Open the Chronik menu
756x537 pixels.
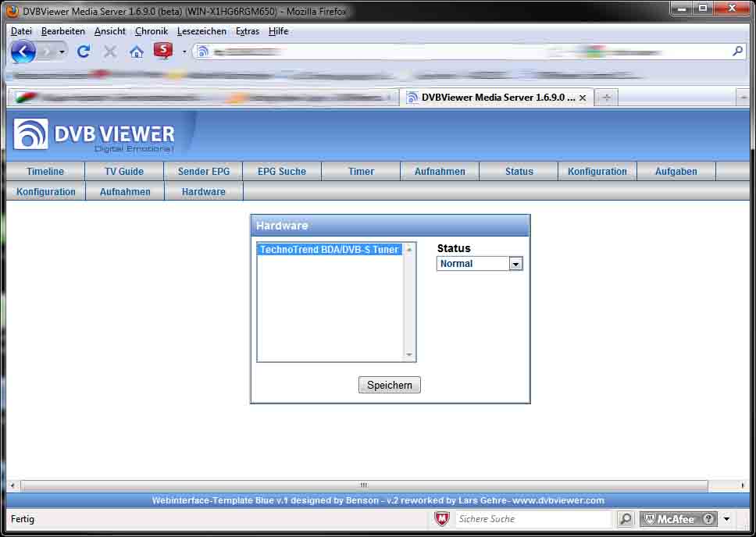[x=152, y=31]
